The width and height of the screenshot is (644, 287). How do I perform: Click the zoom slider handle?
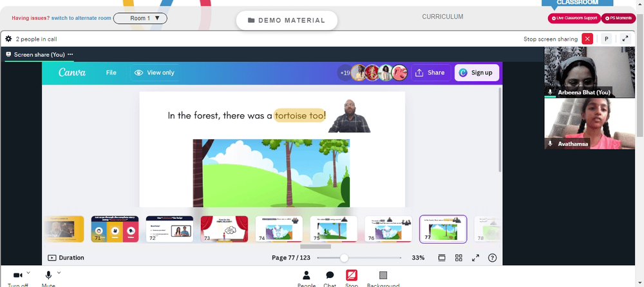pos(344,258)
